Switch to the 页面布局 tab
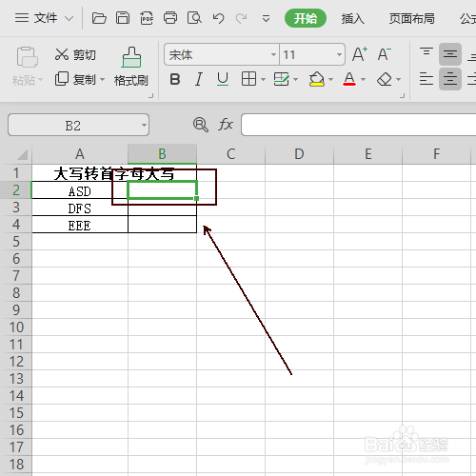Viewport: 476px width, 476px height. tap(411, 19)
